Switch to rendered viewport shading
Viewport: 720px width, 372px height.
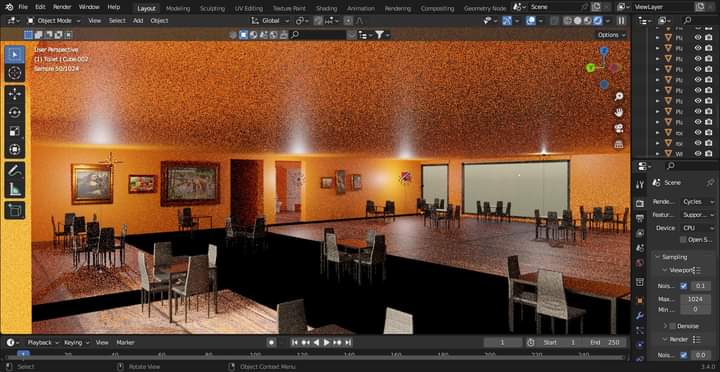point(597,21)
